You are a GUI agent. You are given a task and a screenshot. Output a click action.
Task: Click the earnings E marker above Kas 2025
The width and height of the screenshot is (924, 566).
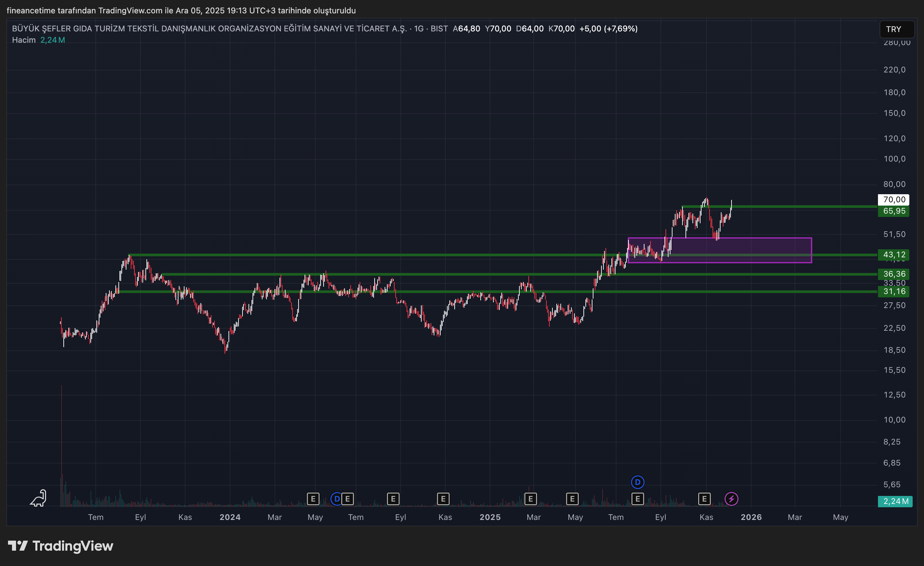(x=704, y=499)
